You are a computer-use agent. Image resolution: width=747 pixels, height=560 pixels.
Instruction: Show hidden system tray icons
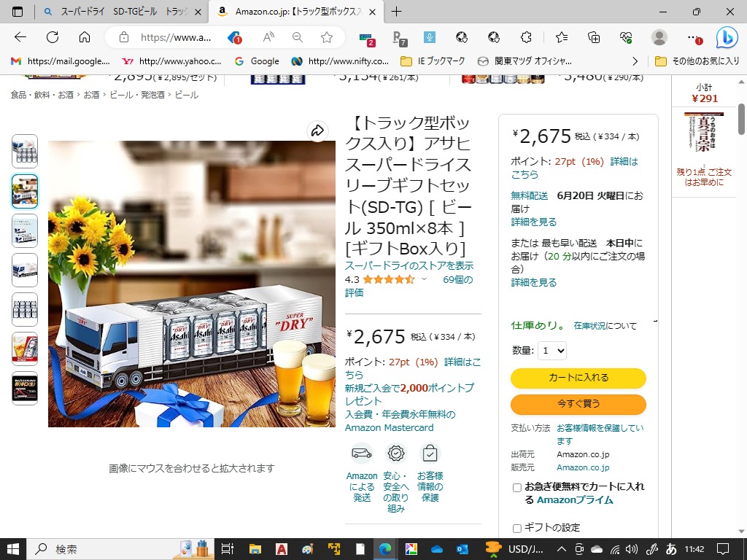(562, 549)
